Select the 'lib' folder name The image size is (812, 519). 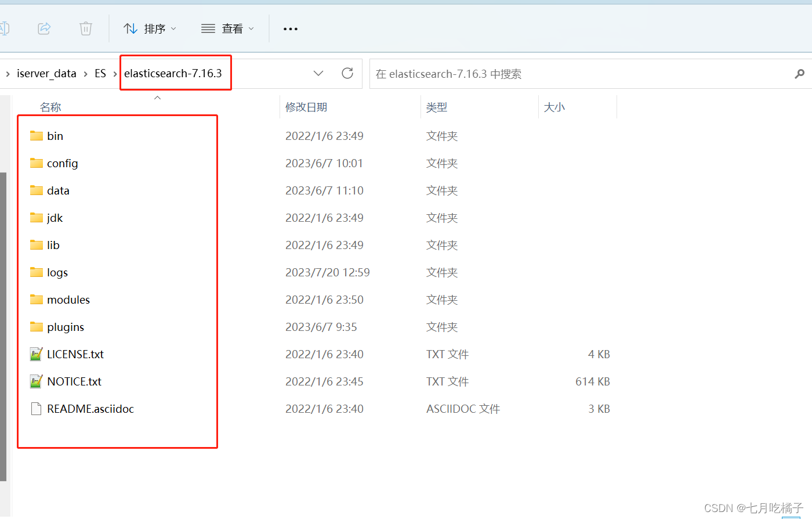click(x=53, y=245)
